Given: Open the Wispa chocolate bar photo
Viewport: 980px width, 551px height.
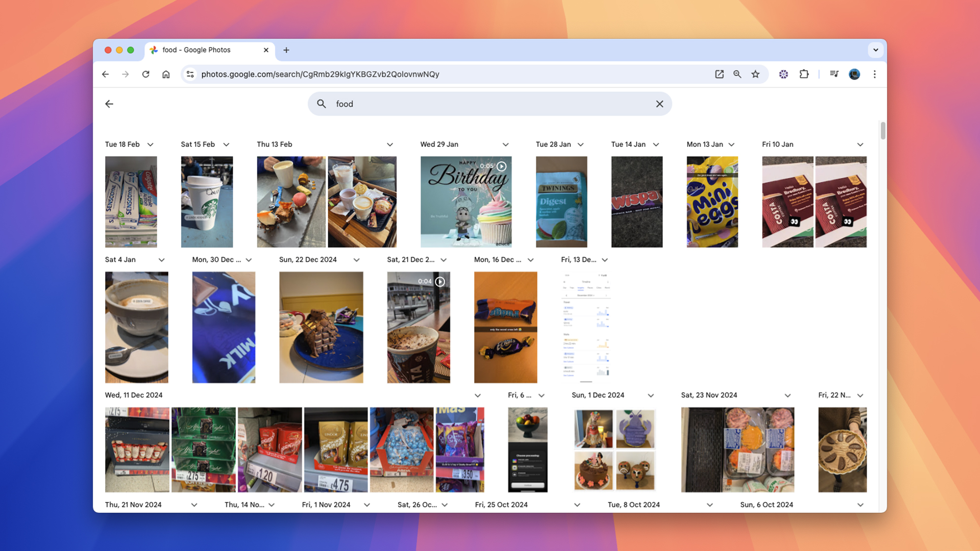Looking at the screenshot, I should click(x=637, y=202).
